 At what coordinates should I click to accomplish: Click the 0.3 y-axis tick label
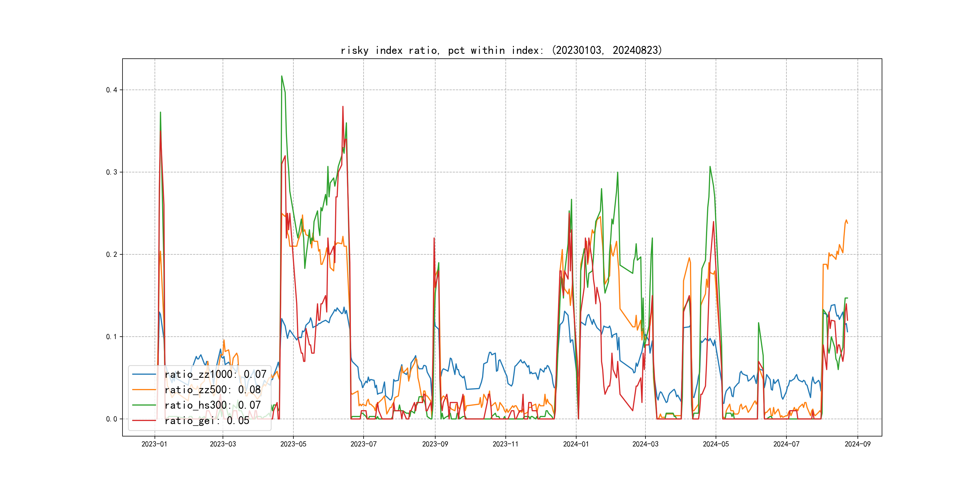(x=112, y=172)
